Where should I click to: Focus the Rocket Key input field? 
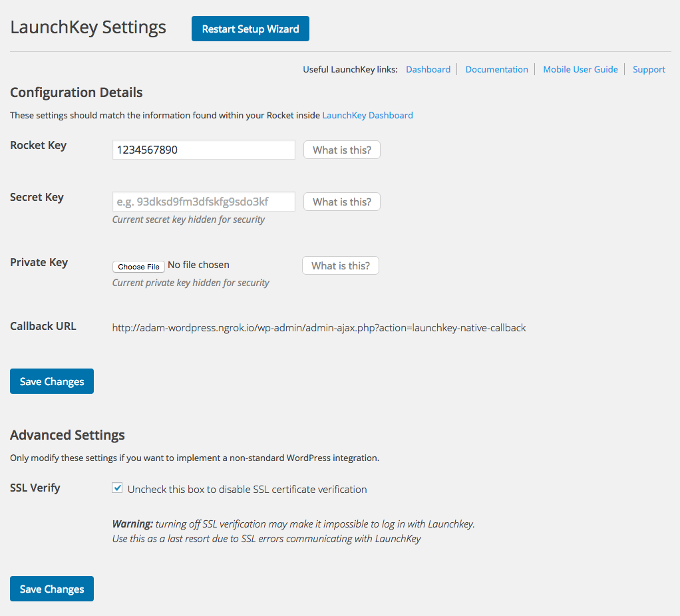pos(204,150)
